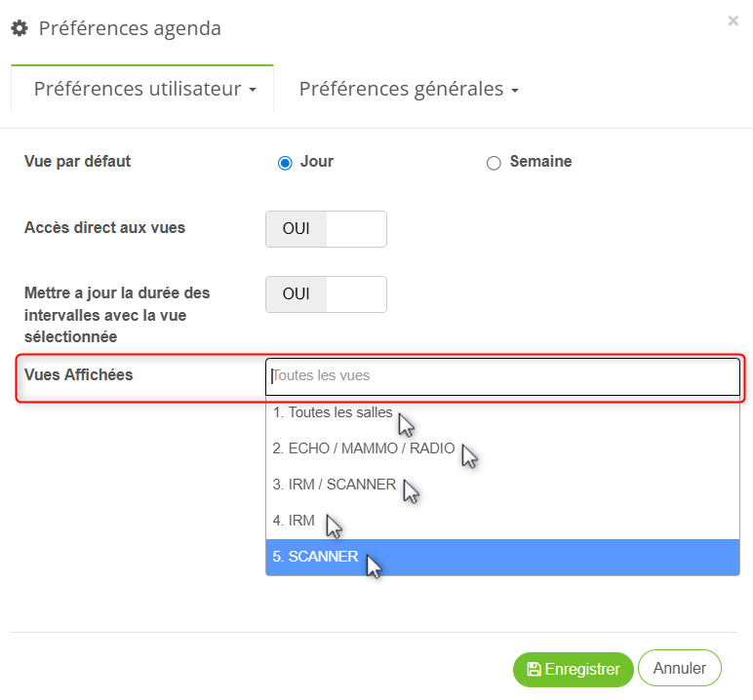The height and width of the screenshot is (700, 753).
Task: Select the Jour radio button
Action: click(x=285, y=163)
